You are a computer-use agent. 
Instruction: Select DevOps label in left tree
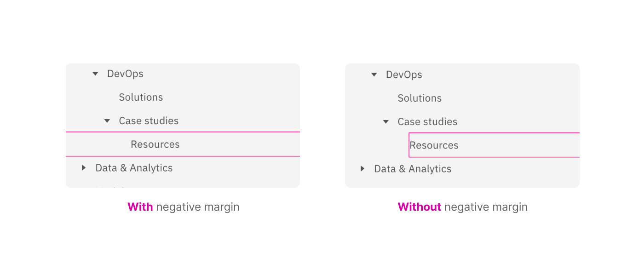125,74
